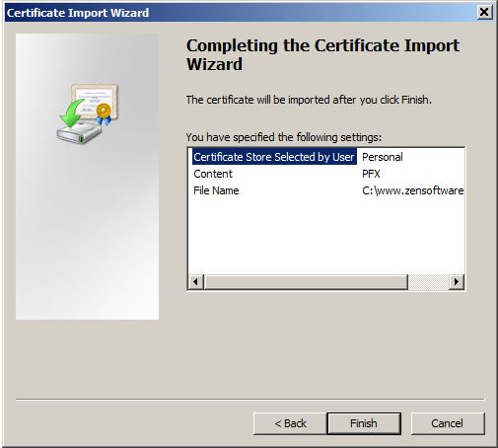The height and width of the screenshot is (448, 498).
Task: Close the Certificate Import Wizard window
Action: click(x=484, y=13)
